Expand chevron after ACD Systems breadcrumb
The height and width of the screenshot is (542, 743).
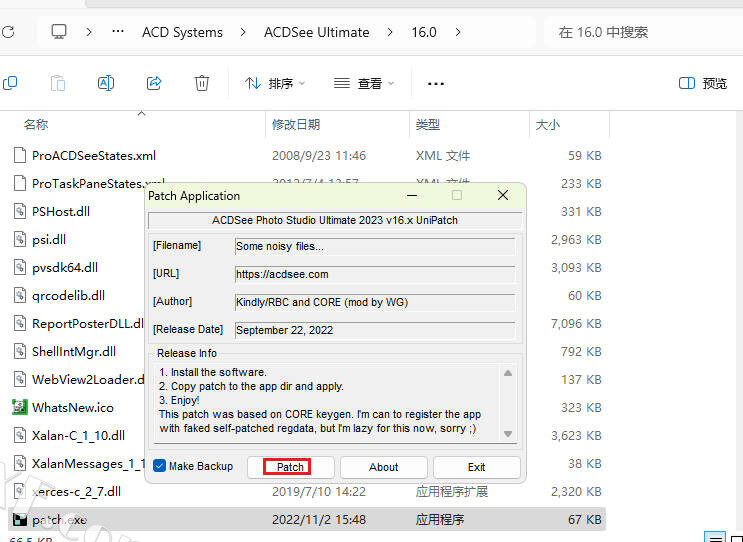tap(243, 32)
